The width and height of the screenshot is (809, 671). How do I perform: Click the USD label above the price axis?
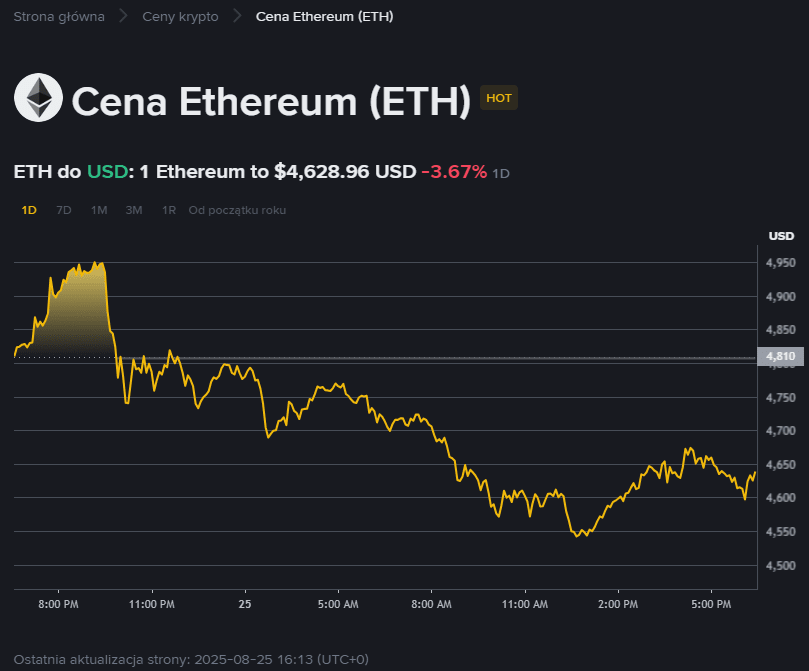[x=782, y=235]
